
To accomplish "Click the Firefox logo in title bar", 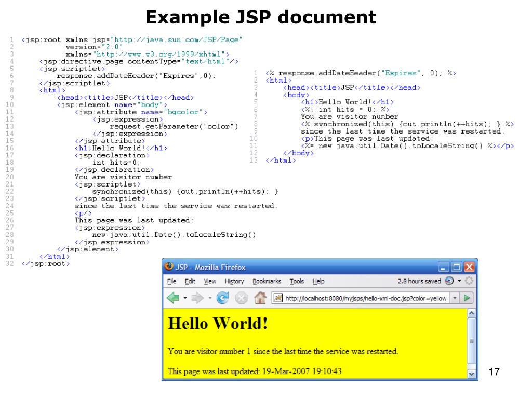I will tap(168, 267).
